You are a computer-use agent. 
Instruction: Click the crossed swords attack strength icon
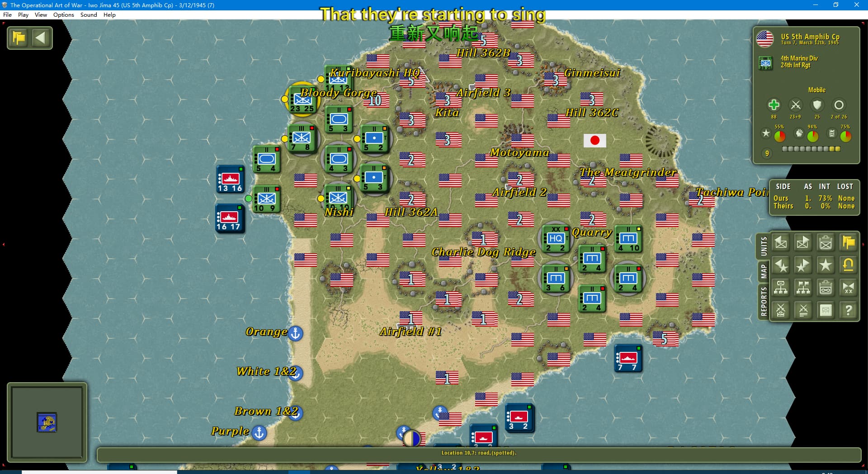tap(795, 105)
